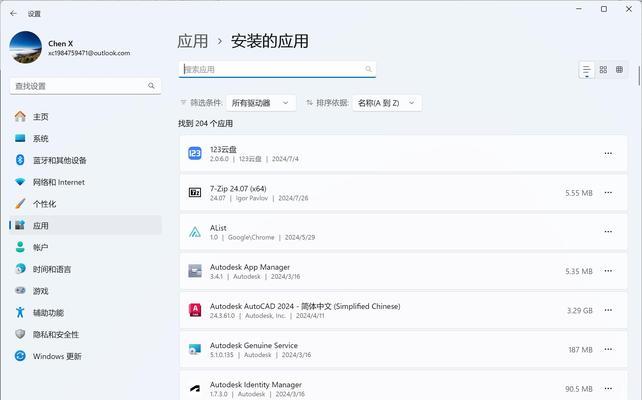The image size is (642, 400).
Task: Open Windows 更新 section
Action: pyautogui.click(x=85, y=356)
